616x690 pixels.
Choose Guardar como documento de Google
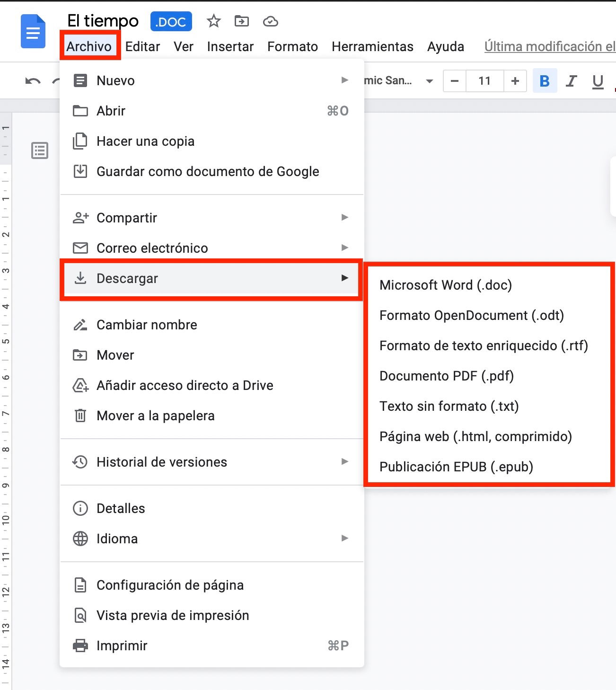point(212,171)
